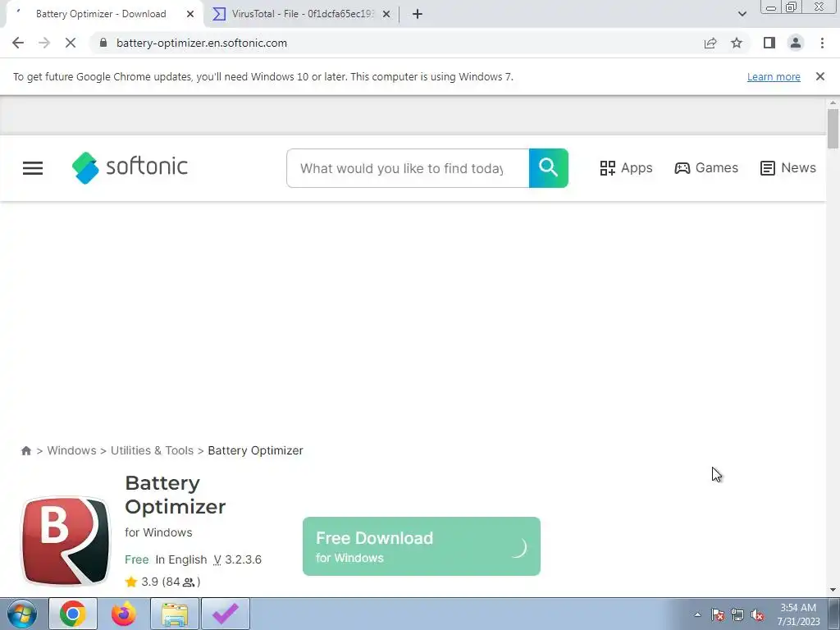Open Utilities & Tools breadcrumb link
The height and width of the screenshot is (630, 840).
[x=152, y=450]
